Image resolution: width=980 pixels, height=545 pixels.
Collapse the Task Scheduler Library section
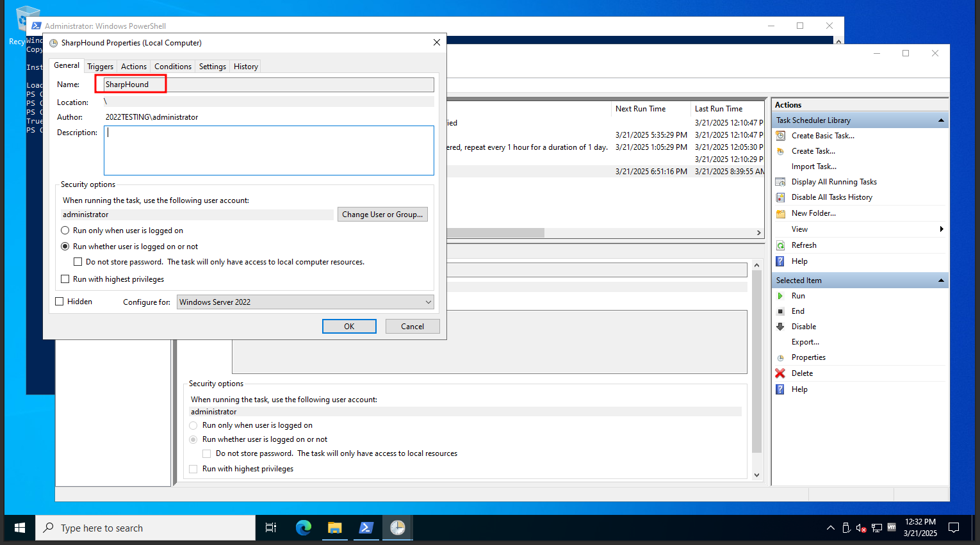[941, 120]
